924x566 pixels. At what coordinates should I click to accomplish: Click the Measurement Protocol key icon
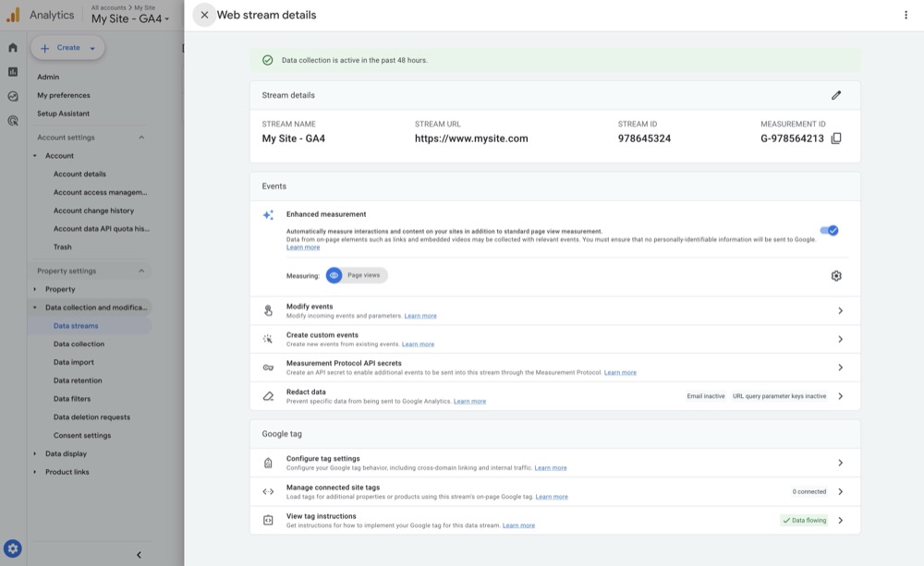point(268,367)
